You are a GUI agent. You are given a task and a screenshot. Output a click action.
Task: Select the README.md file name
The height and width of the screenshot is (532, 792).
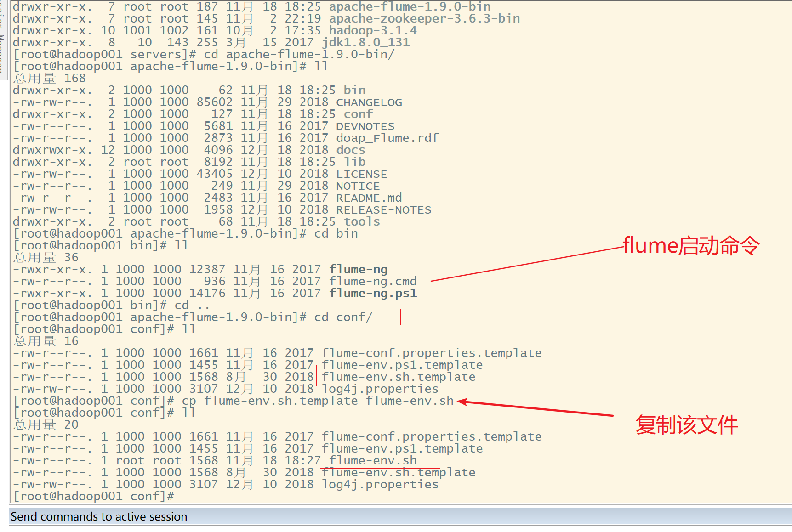pyautogui.click(x=369, y=198)
